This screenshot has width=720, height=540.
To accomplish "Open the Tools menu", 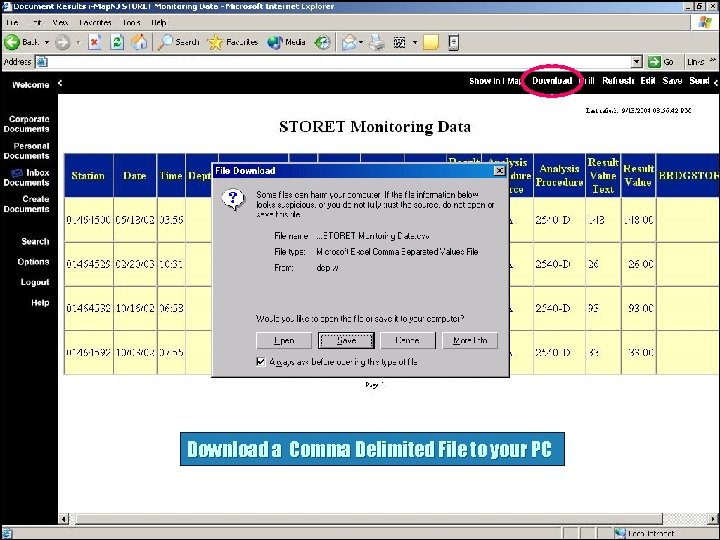I will (x=131, y=22).
